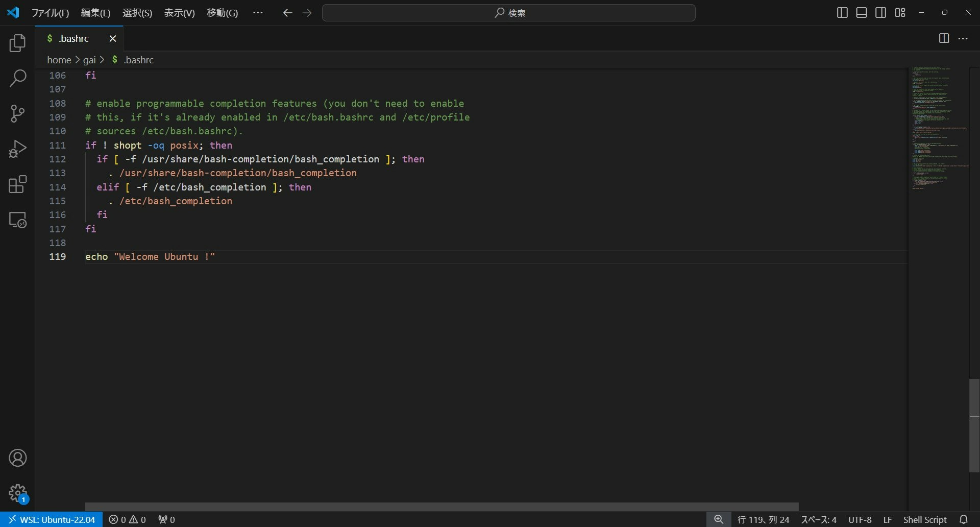
Task: Select the .bashrc editor tab
Action: (x=74, y=38)
